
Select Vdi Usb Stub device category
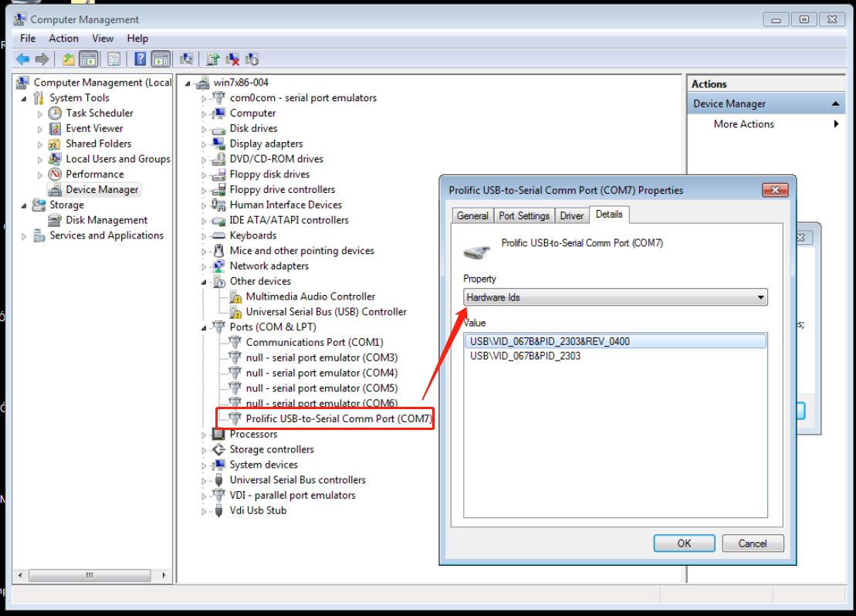pyautogui.click(x=258, y=510)
